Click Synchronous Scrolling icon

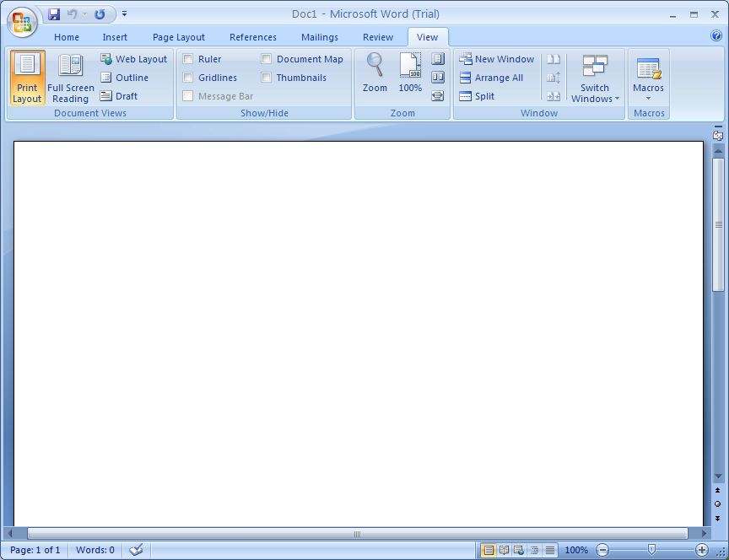coord(553,78)
